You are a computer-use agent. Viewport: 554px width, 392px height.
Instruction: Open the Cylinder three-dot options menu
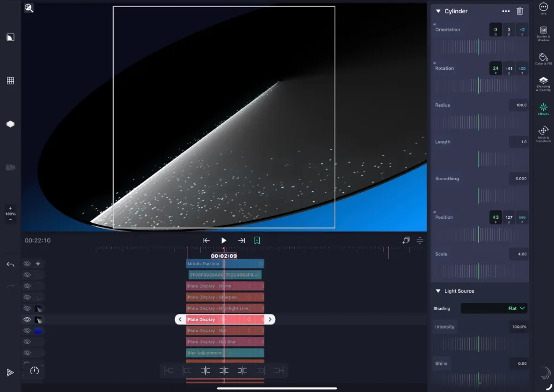506,12
